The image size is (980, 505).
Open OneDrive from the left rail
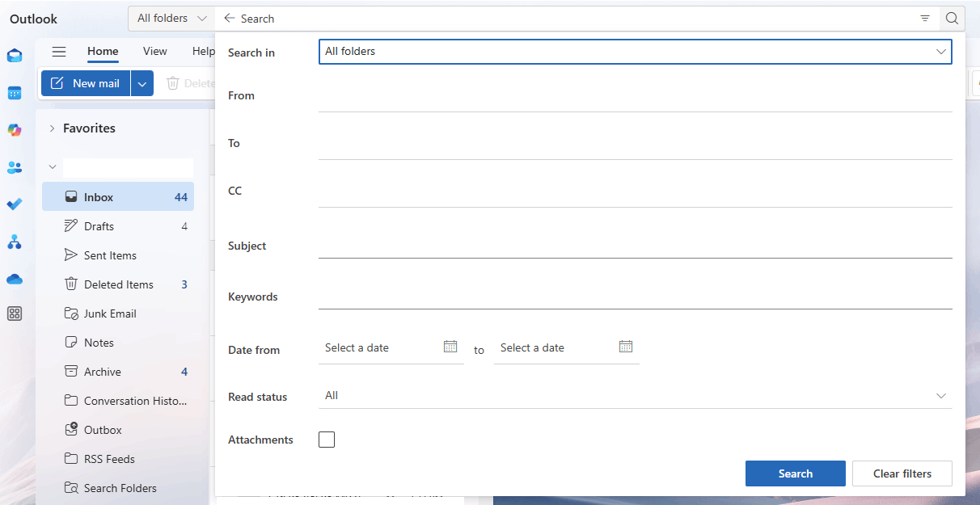[15, 279]
